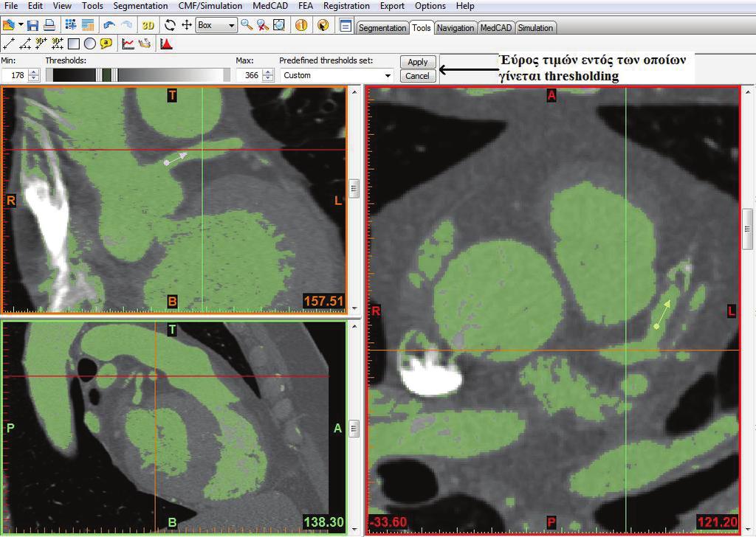Screen dimensions: 756x537
Task: Click the Min threshold value stepper
Action: [x=34, y=75]
